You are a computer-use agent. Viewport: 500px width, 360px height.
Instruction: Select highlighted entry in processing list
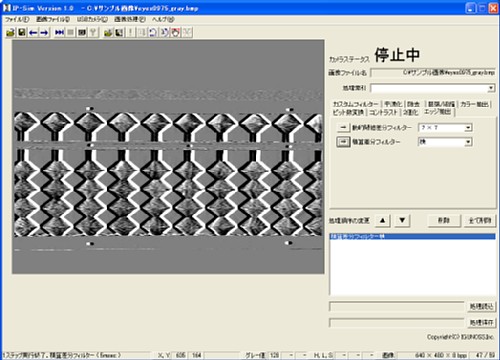(x=412, y=236)
